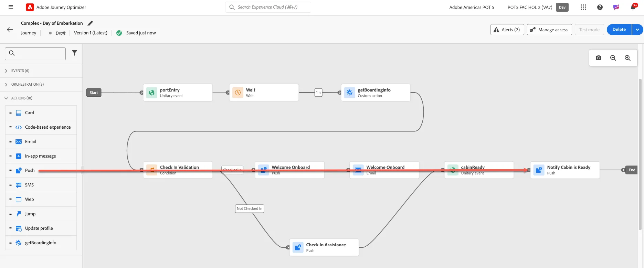Image resolution: width=644 pixels, height=268 pixels.
Task: Select the Check In Assistance push node
Action: (x=324, y=247)
